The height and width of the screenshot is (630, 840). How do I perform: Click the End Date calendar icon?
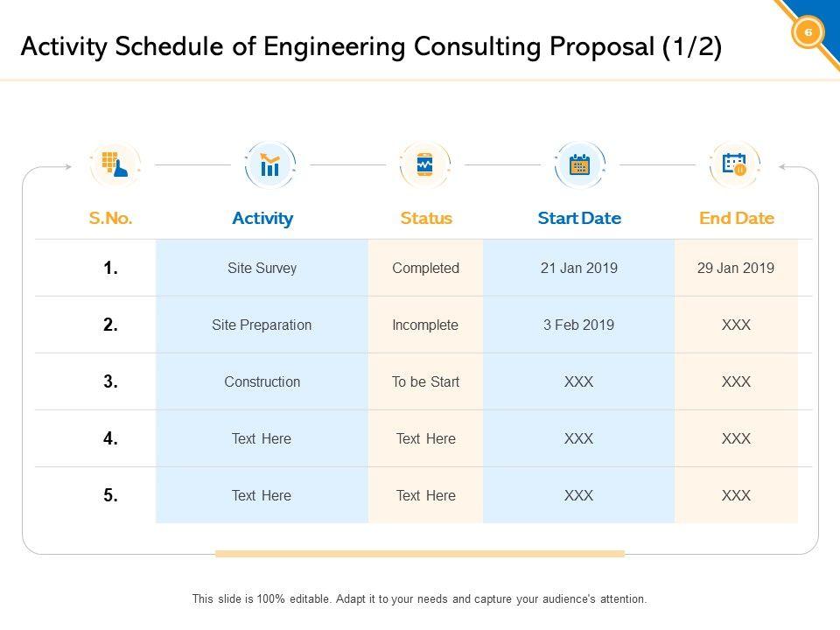734,164
